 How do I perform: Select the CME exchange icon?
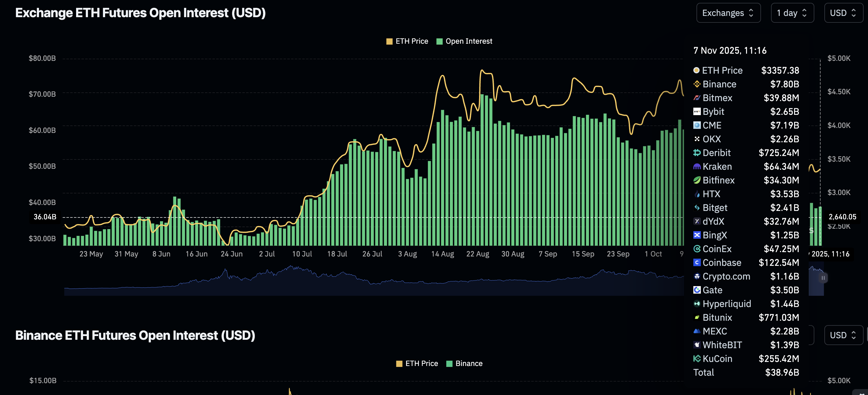click(x=697, y=125)
